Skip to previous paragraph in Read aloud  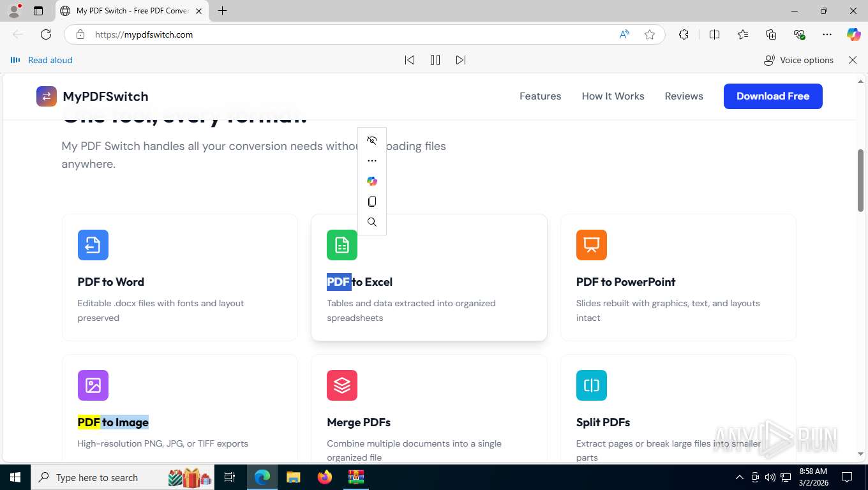[410, 60]
